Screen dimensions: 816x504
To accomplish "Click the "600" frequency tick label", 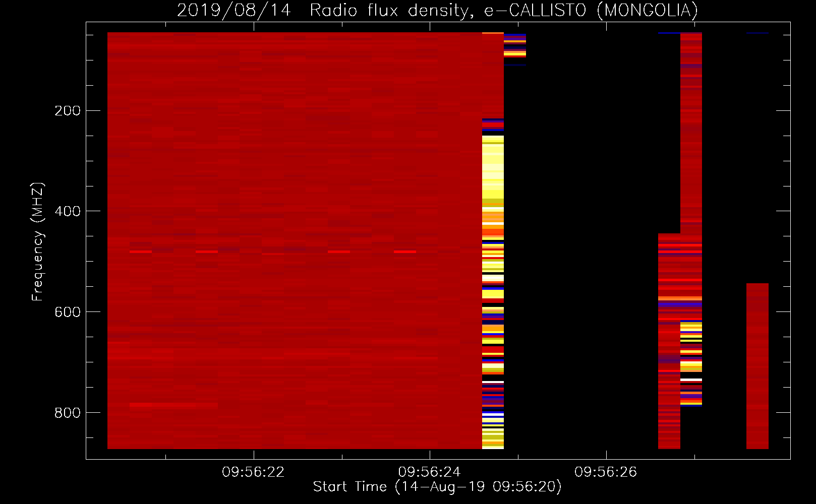I will [68, 312].
